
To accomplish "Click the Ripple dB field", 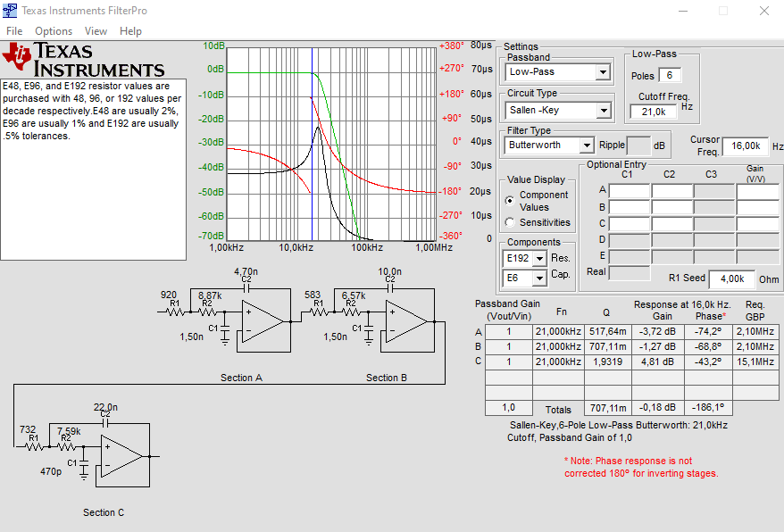I will click(x=638, y=145).
